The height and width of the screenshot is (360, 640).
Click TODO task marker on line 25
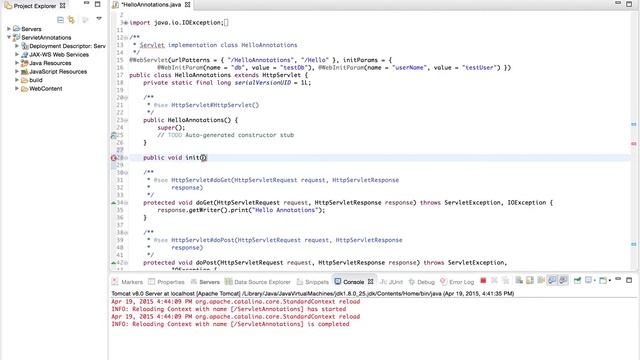click(x=114, y=136)
